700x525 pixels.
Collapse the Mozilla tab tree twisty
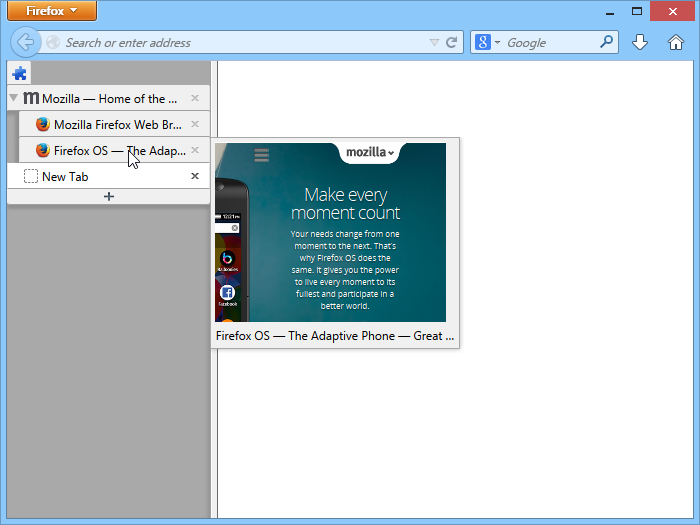[13, 98]
